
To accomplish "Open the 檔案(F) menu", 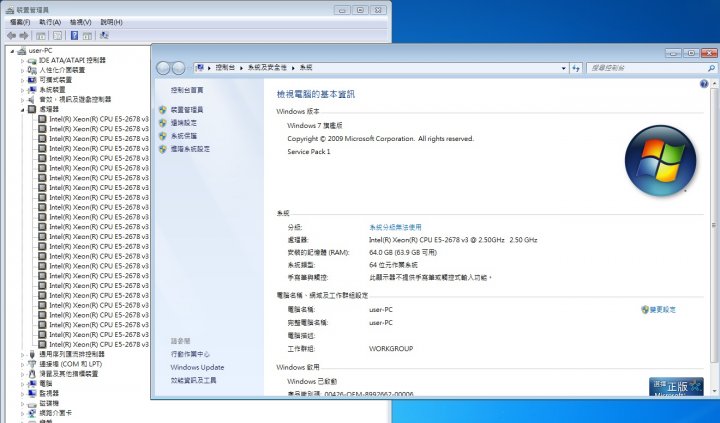I will click(20, 21).
